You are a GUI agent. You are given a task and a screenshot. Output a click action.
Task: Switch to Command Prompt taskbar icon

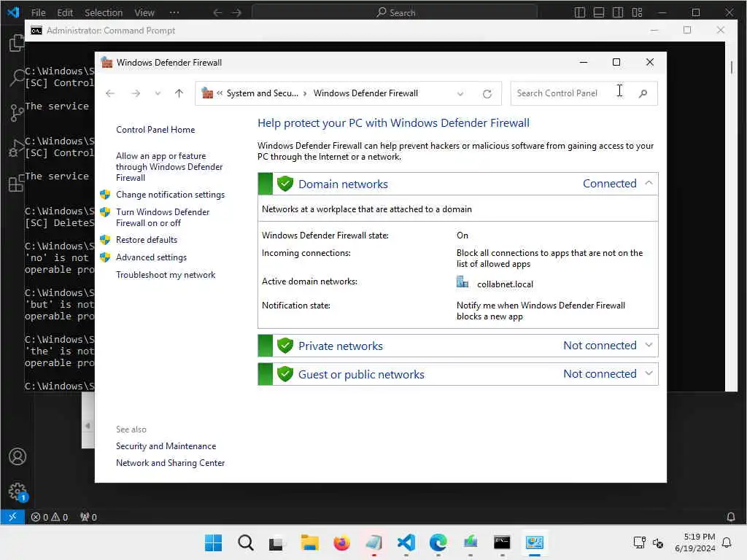point(502,542)
